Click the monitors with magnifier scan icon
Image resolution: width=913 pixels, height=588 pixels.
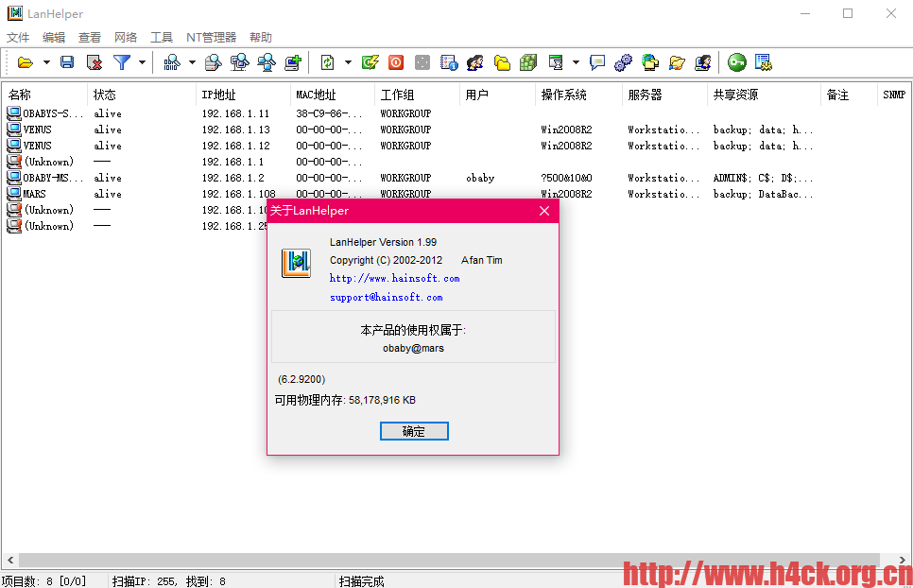tap(240, 62)
